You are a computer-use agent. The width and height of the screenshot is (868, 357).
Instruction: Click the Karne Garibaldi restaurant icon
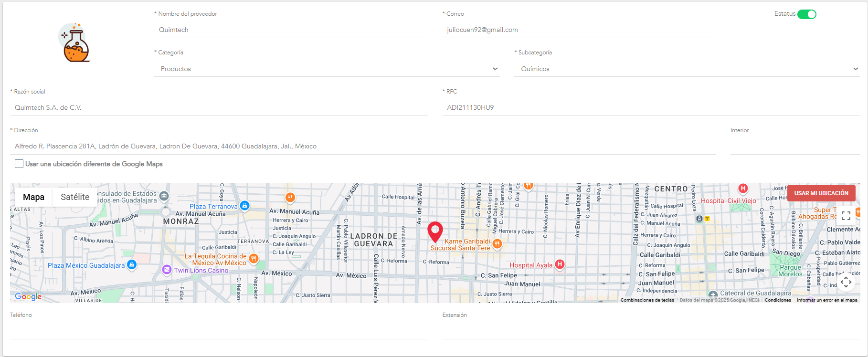point(497,244)
